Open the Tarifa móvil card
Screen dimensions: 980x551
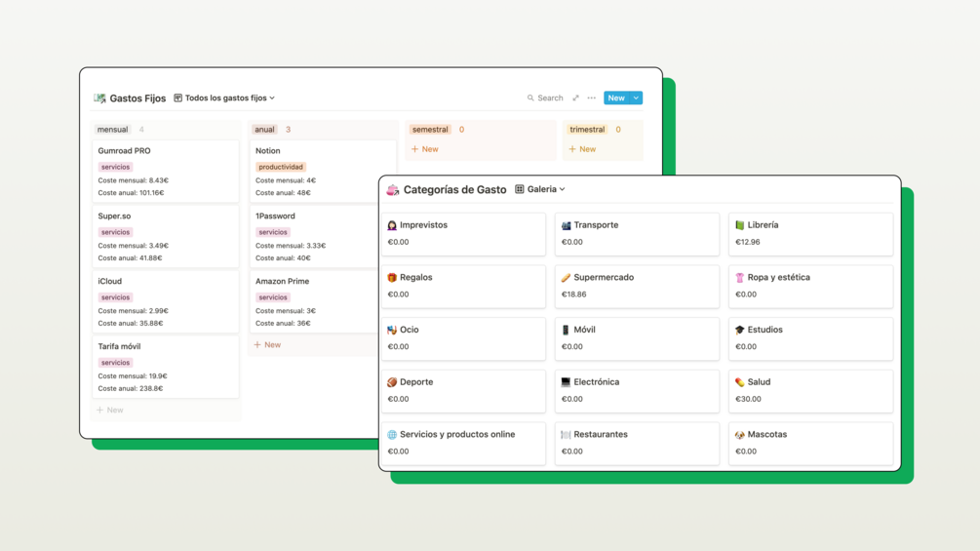166,367
